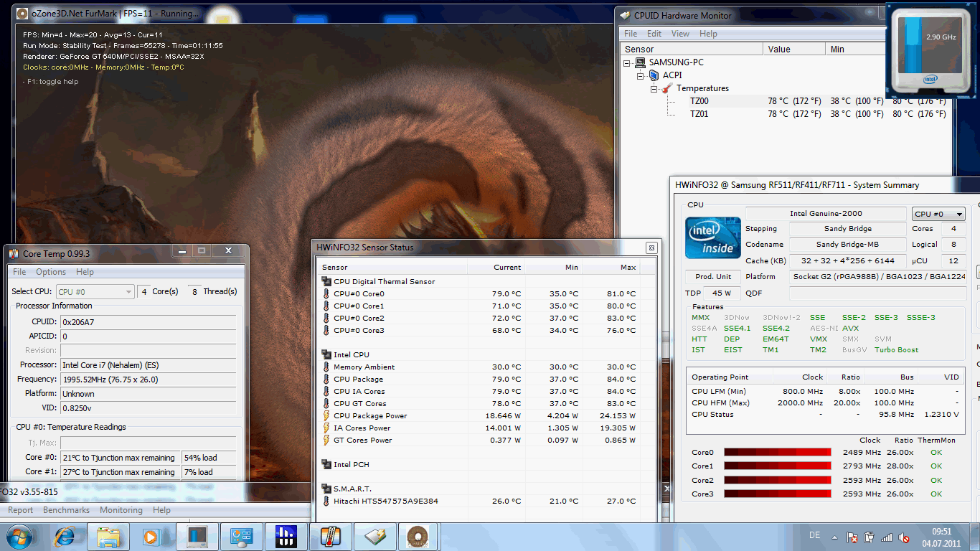Switch to CPUID Hardware Monitor taskbar button

[375, 536]
